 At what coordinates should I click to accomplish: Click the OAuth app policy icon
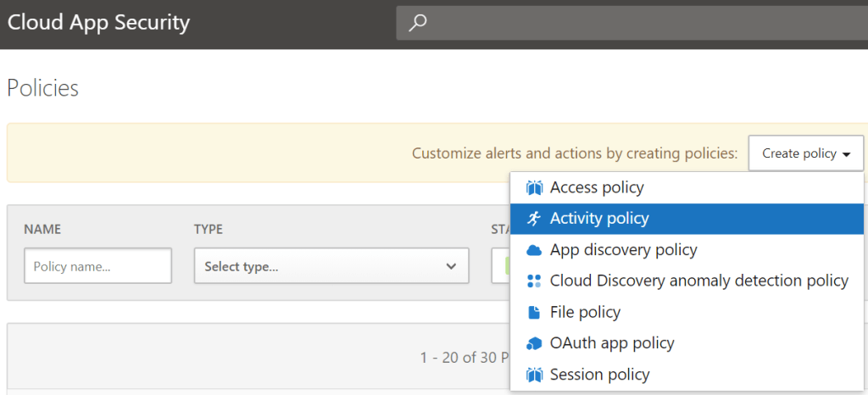pyautogui.click(x=534, y=343)
